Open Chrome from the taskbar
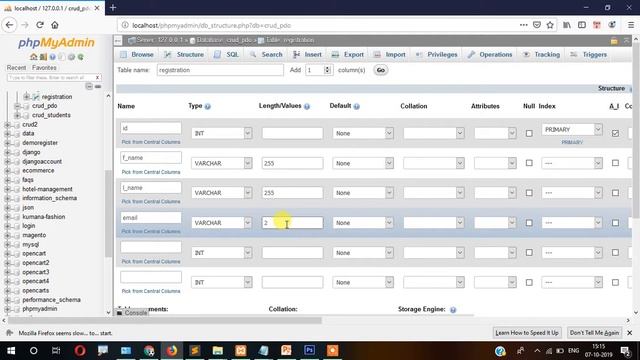This screenshot has height=360, width=640. [149, 351]
